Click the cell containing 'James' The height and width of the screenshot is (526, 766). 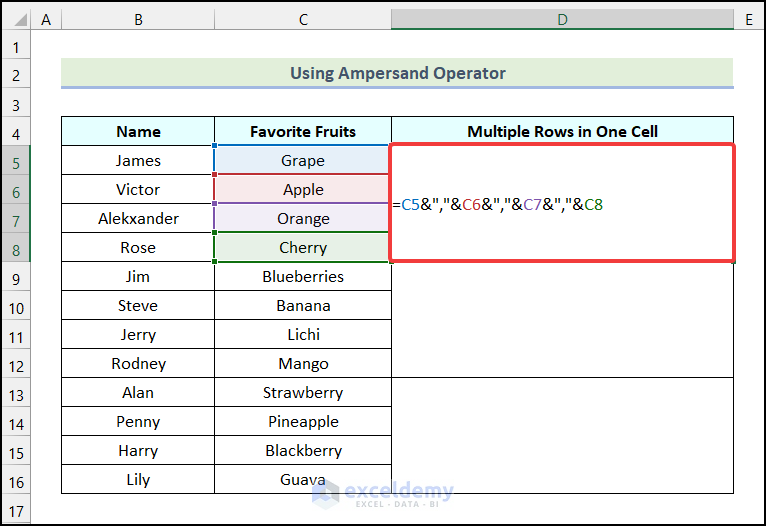(x=138, y=160)
